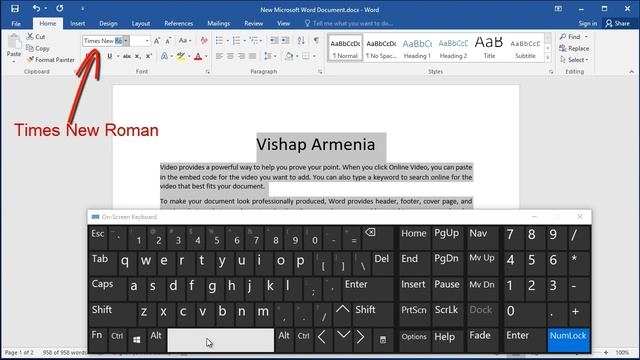Toggle strikethrough formatting
This screenshot has width=640, height=360.
(x=127, y=56)
